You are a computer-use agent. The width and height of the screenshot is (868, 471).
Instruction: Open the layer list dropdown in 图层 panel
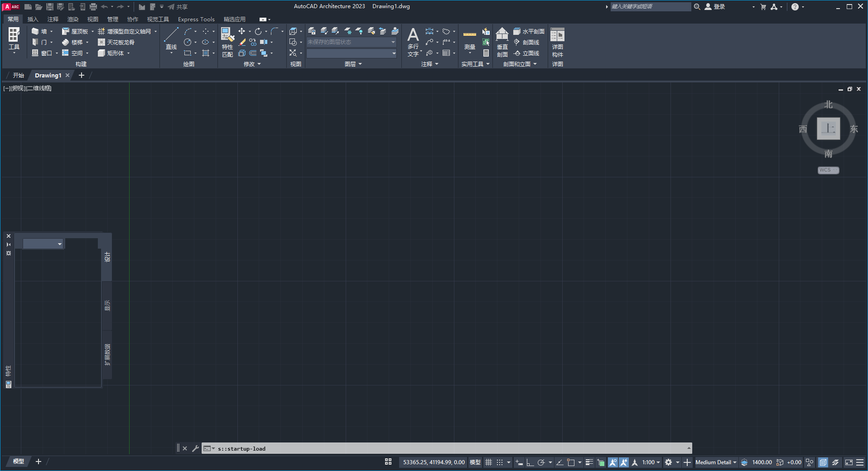pos(352,53)
